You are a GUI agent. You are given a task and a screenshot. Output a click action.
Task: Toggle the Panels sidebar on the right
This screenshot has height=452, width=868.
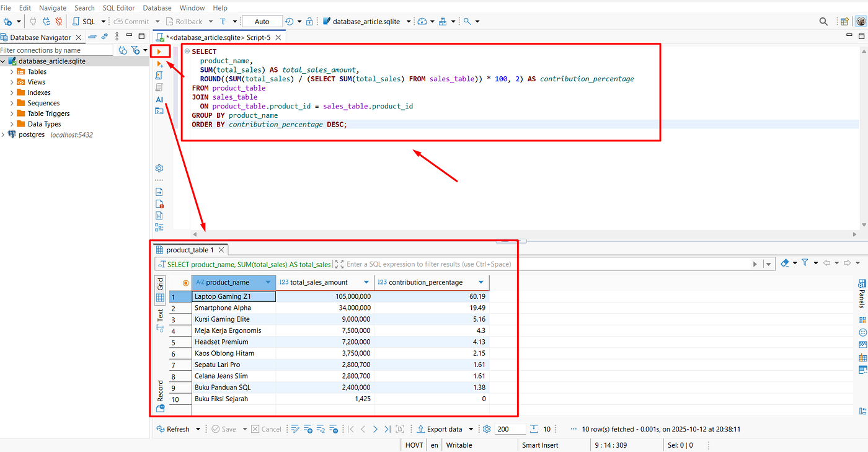[x=862, y=294]
